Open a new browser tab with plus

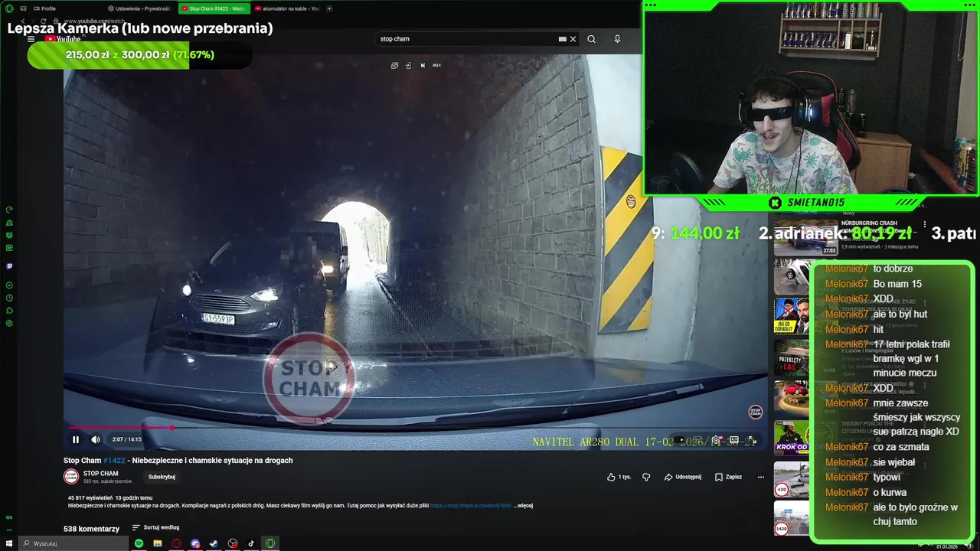point(329,8)
